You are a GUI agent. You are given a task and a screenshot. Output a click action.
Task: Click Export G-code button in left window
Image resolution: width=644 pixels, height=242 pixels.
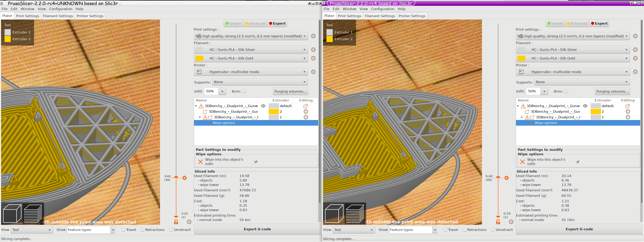point(257,229)
